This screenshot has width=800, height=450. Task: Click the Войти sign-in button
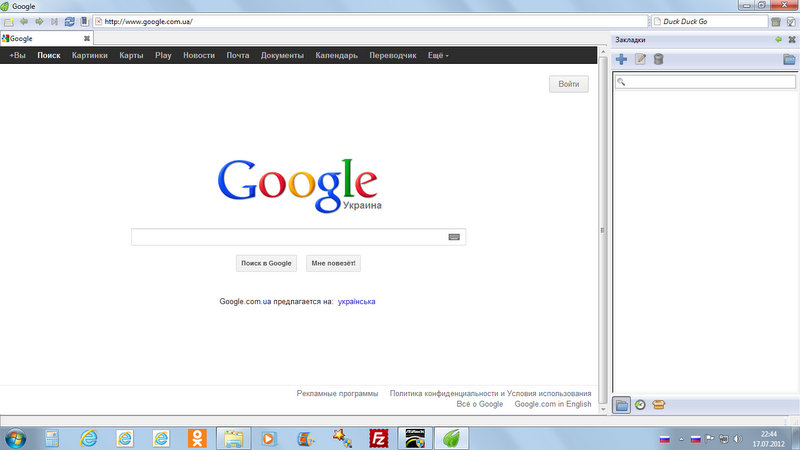[x=568, y=84]
